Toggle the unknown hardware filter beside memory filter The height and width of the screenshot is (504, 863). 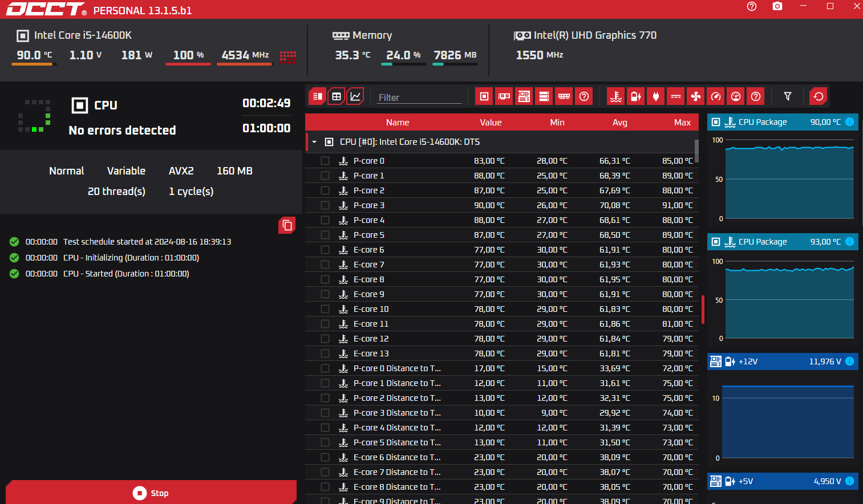[584, 96]
